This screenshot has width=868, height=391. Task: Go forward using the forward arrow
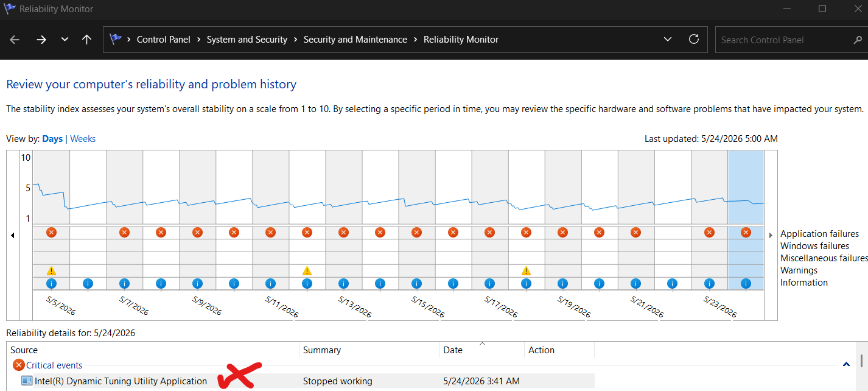[41, 40]
